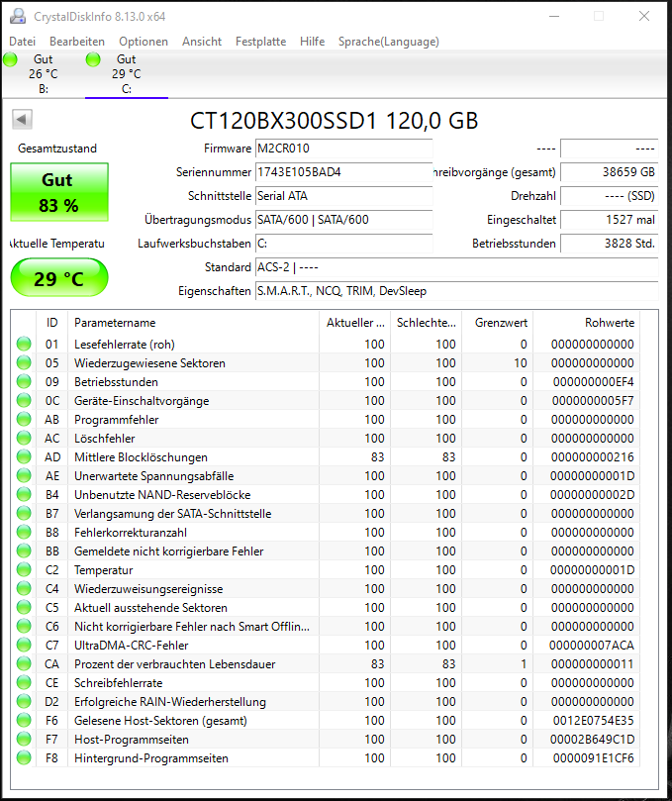Click status icon for Host-Programmseiten
This screenshot has height=801, width=672.
[24, 740]
